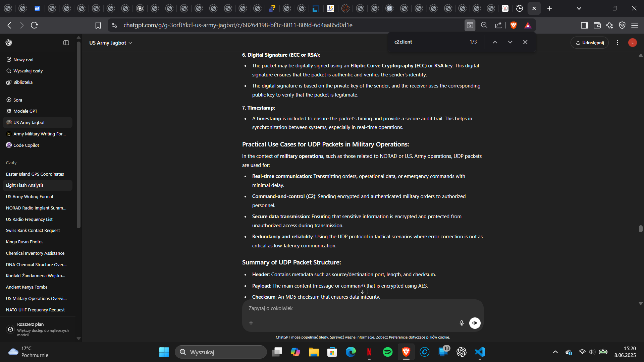Toggle the ChatGPT sidebar panel
Image resolution: width=644 pixels, height=362 pixels.
click(x=66, y=43)
